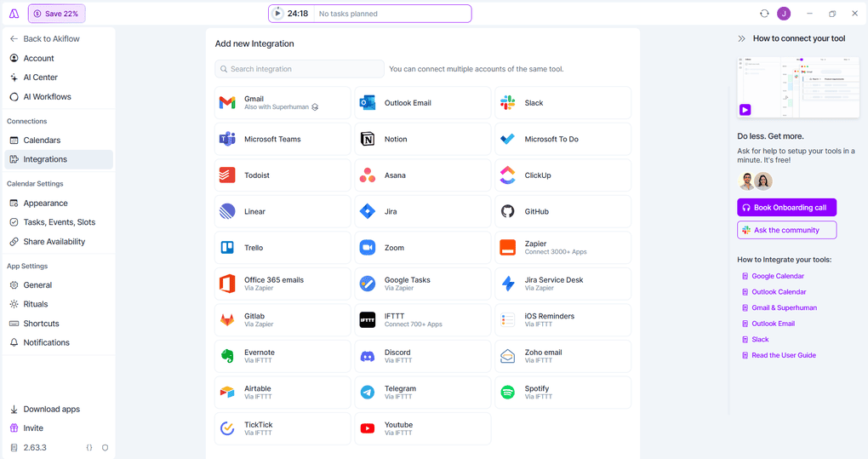Image resolution: width=868 pixels, height=459 pixels.
Task: Click the sync refresh icon at top
Action: click(x=764, y=14)
